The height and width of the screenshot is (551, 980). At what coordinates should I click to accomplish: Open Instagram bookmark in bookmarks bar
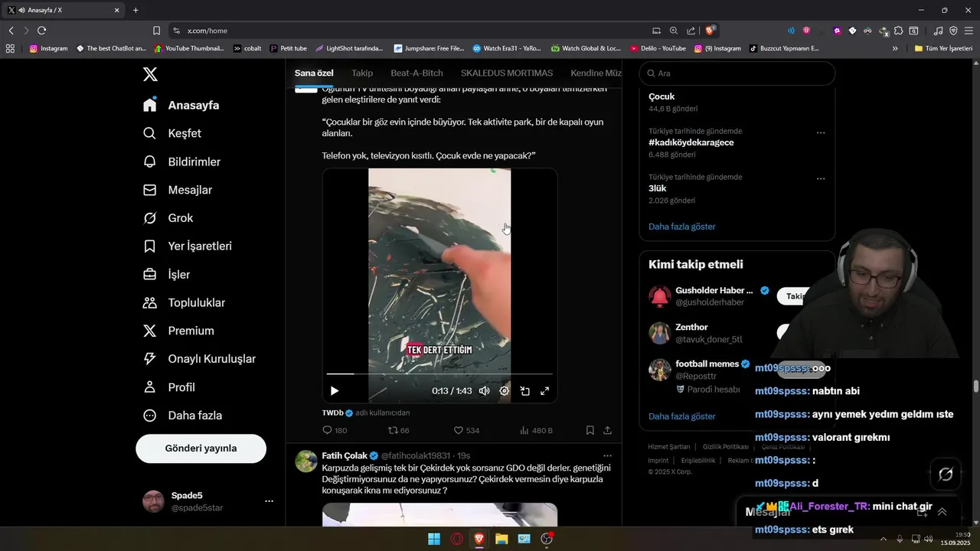48,48
